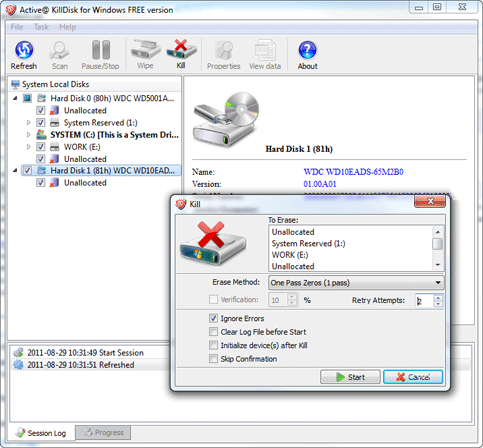Viewport: 483px width, 448px height.
Task: Open the About toolbar icon
Action: (x=307, y=50)
